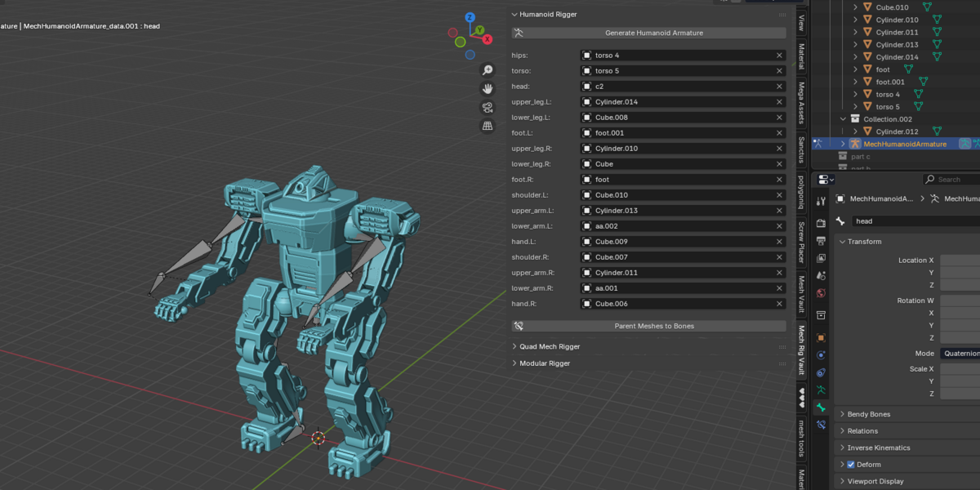Clear the hips field torso 4
The image size is (980, 490).
pos(779,56)
